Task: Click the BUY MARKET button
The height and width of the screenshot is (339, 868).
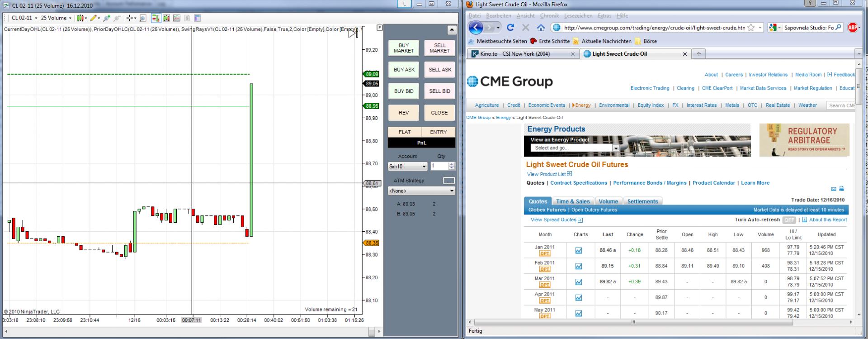Action: 404,48
